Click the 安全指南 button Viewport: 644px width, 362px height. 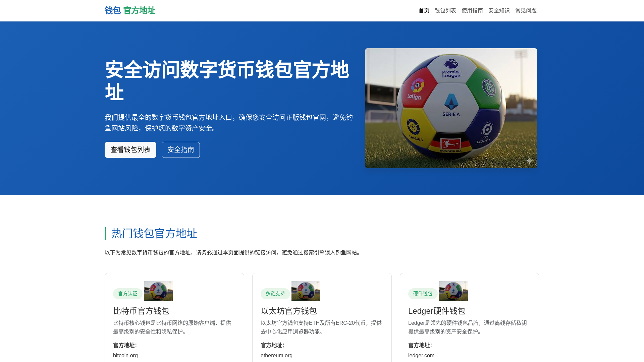181,150
